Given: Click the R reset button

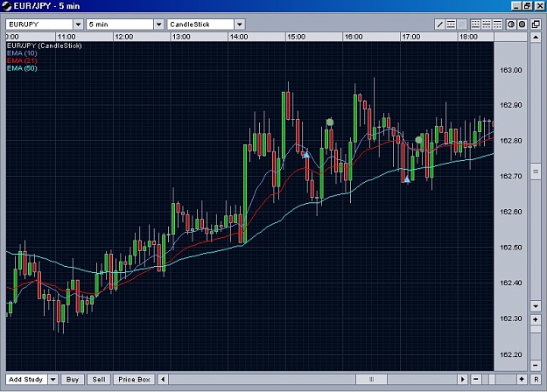Looking at the screenshot, I should click(536, 379).
